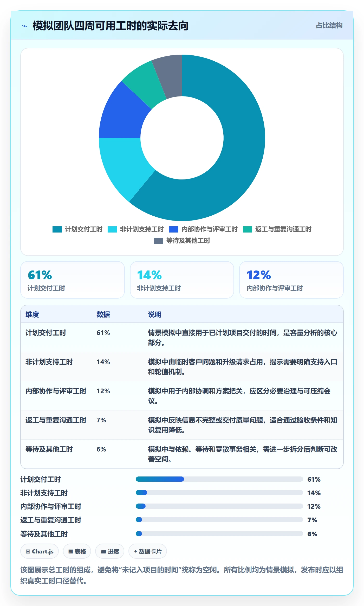Open the 14% 非计划支持工时 data card
This screenshot has width=364, height=606.
tap(182, 280)
